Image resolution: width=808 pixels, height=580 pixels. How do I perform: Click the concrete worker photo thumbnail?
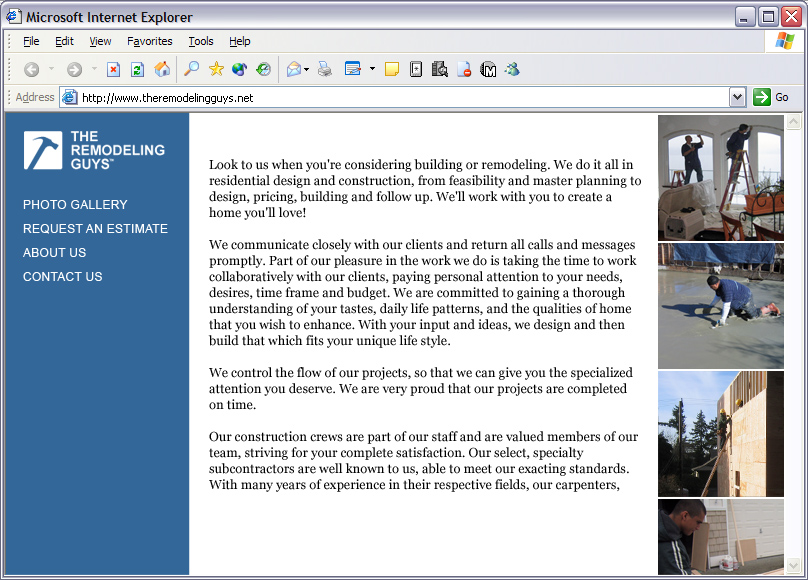pos(720,306)
